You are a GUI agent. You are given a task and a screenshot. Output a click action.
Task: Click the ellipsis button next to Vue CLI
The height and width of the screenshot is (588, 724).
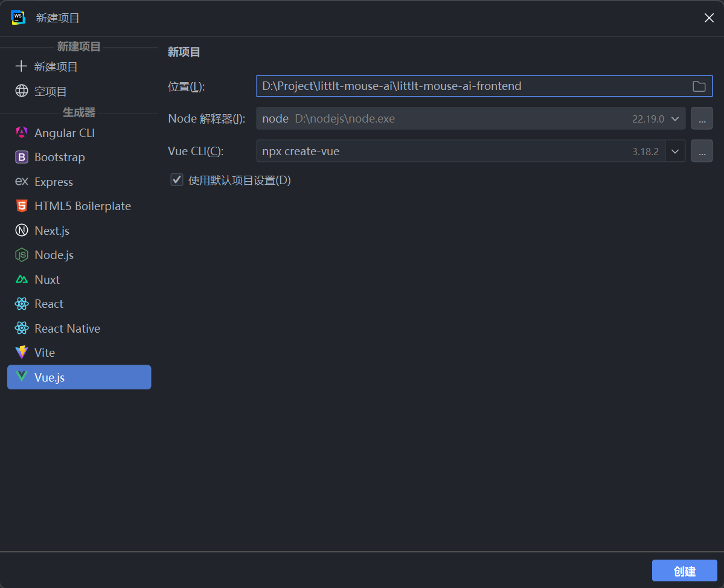point(702,151)
